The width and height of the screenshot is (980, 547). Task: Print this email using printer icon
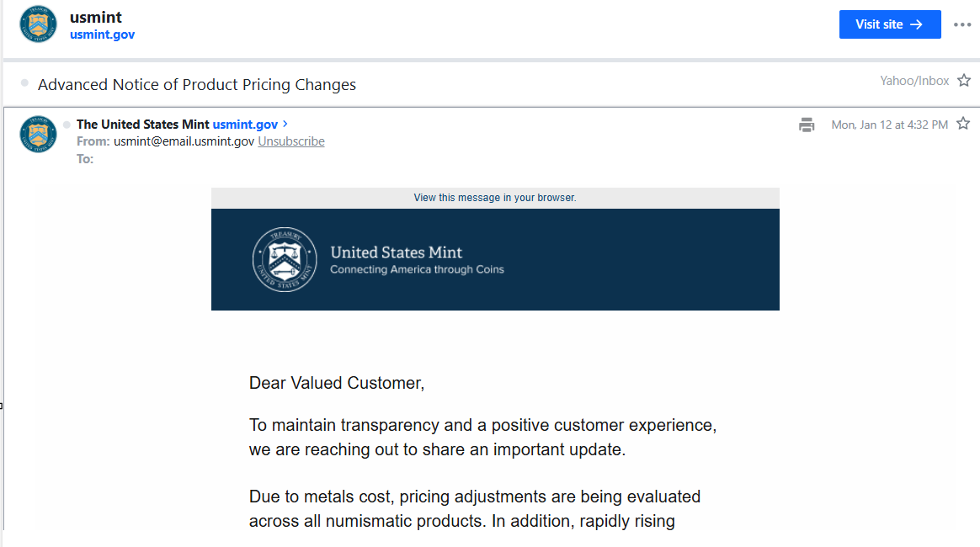click(x=807, y=125)
